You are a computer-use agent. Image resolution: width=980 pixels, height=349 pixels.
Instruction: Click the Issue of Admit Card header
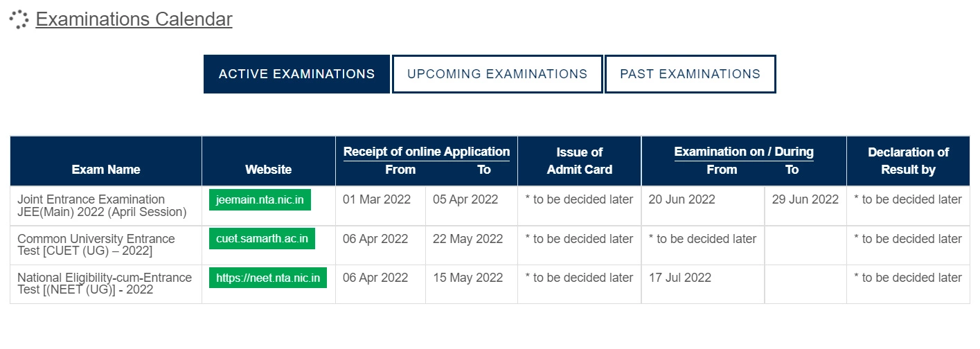tap(580, 161)
